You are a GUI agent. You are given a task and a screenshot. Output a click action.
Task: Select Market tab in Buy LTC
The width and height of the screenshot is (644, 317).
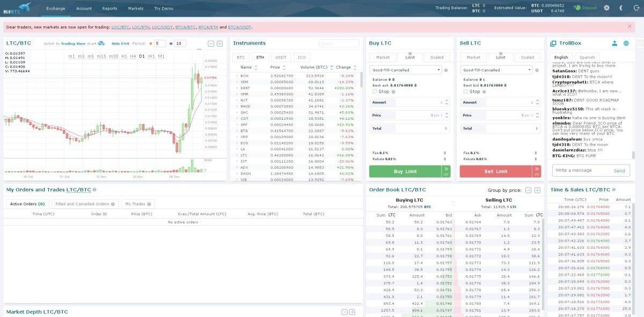click(383, 57)
